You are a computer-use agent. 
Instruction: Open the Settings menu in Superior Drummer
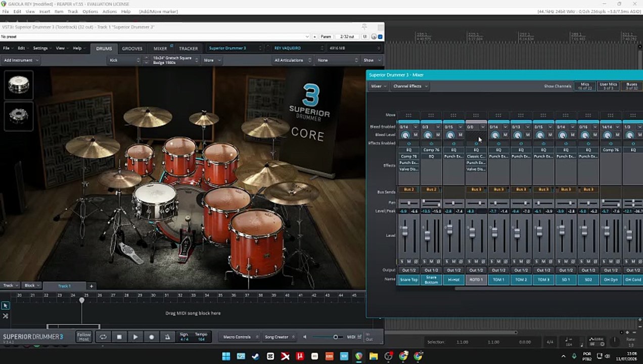pyautogui.click(x=42, y=49)
